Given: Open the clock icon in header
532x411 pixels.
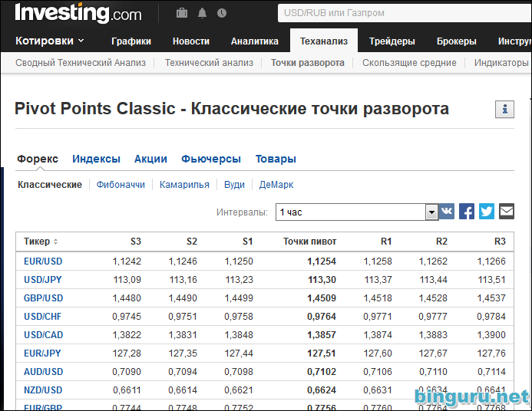Looking at the screenshot, I should pos(222,13).
